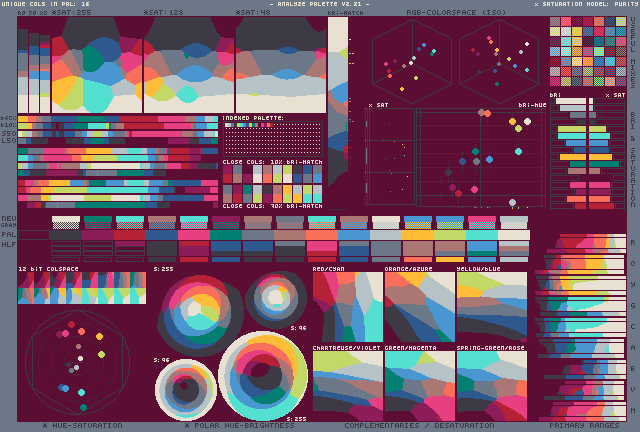Select the Spring-Green/Rose complementary map
The image size is (640, 432).
[x=492, y=386]
